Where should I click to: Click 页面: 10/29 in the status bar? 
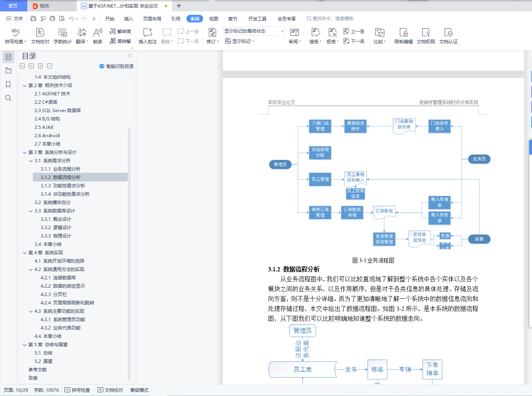pos(16,390)
